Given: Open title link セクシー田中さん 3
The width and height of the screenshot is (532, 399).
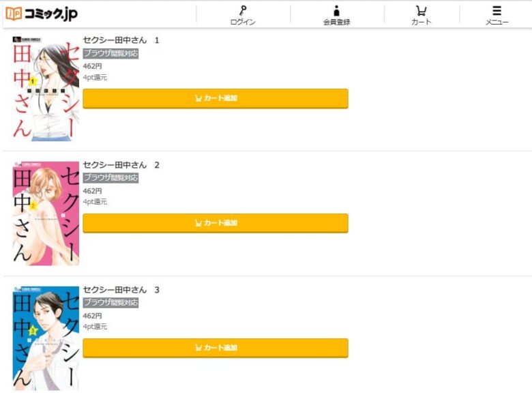Looking at the screenshot, I should point(121,290).
